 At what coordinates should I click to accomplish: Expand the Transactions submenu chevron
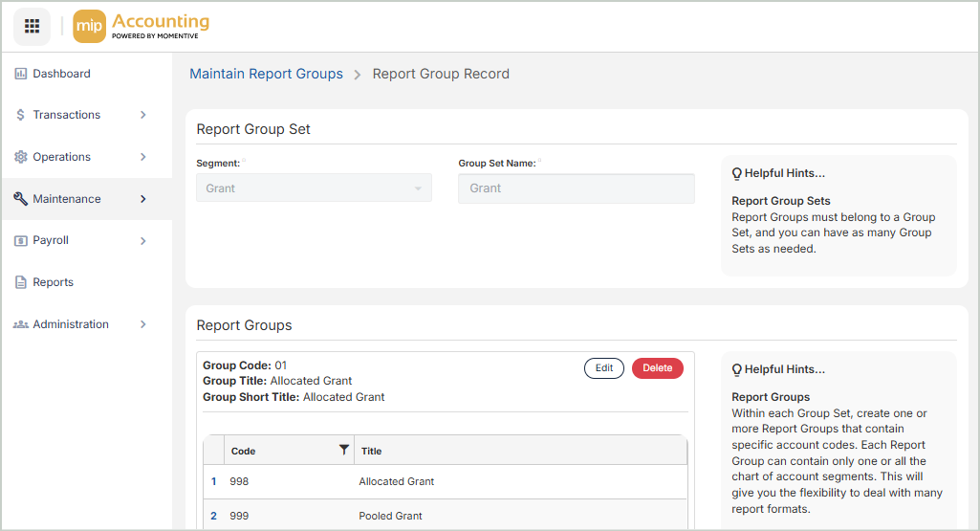[143, 115]
